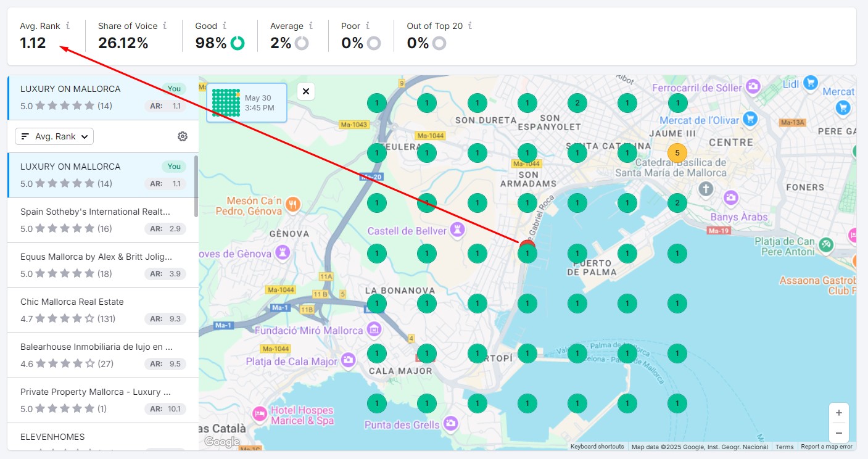Image resolution: width=868 pixels, height=459 pixels.
Task: Select the Balearhouse Inmobiliaria de lujo listing
Action: [x=102, y=355]
